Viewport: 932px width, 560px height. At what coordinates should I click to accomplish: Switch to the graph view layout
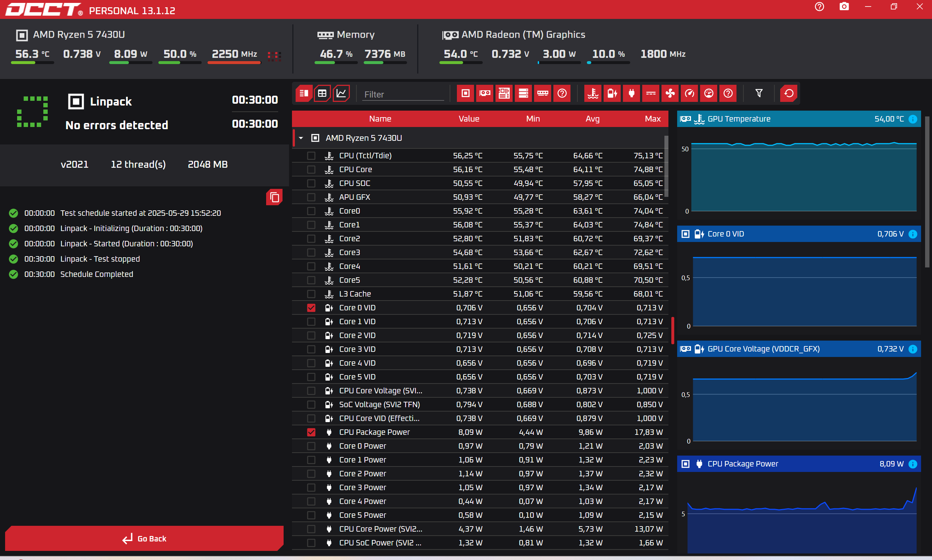(341, 93)
